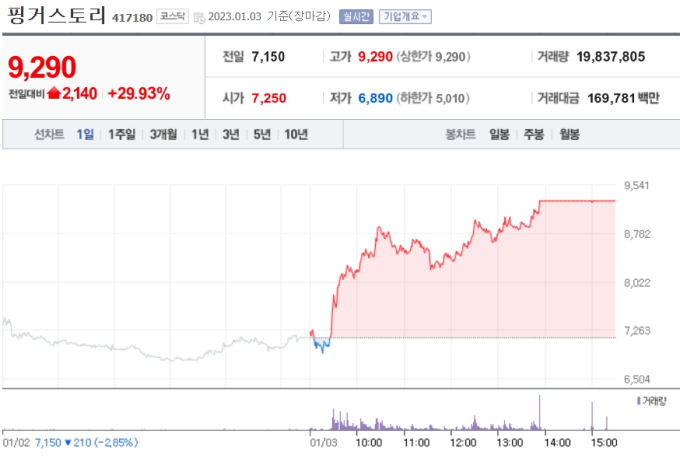Viewport: 680px width, 462px height.
Task: Open the 주봉 weekly candle chart
Action: click(534, 134)
